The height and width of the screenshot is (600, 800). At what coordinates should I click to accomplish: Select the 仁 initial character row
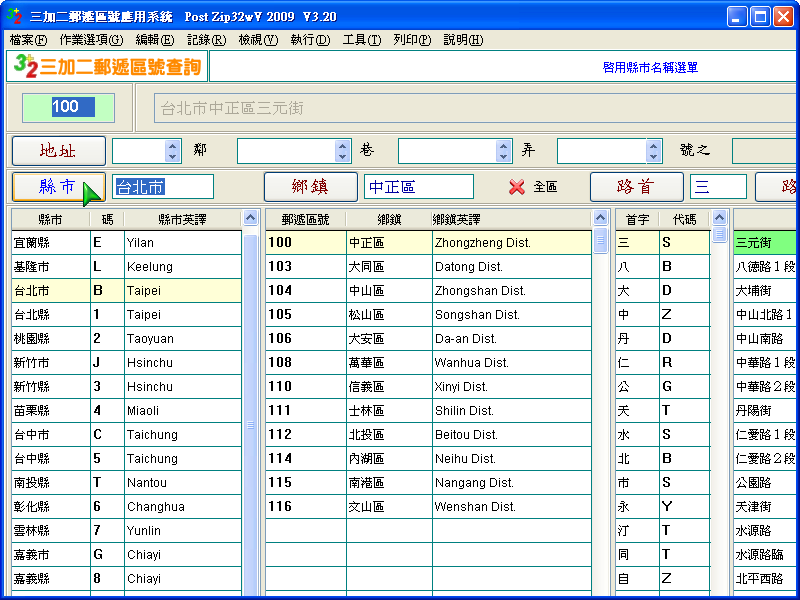pos(663,362)
